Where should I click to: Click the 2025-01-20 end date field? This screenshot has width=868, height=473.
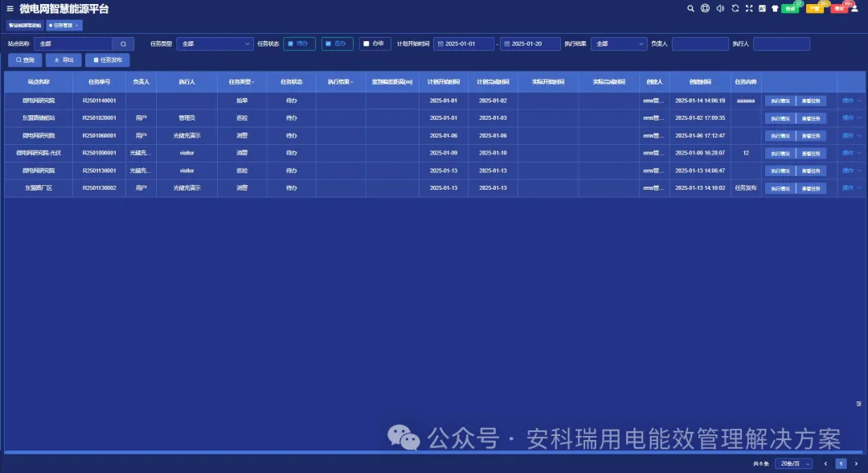(x=530, y=43)
